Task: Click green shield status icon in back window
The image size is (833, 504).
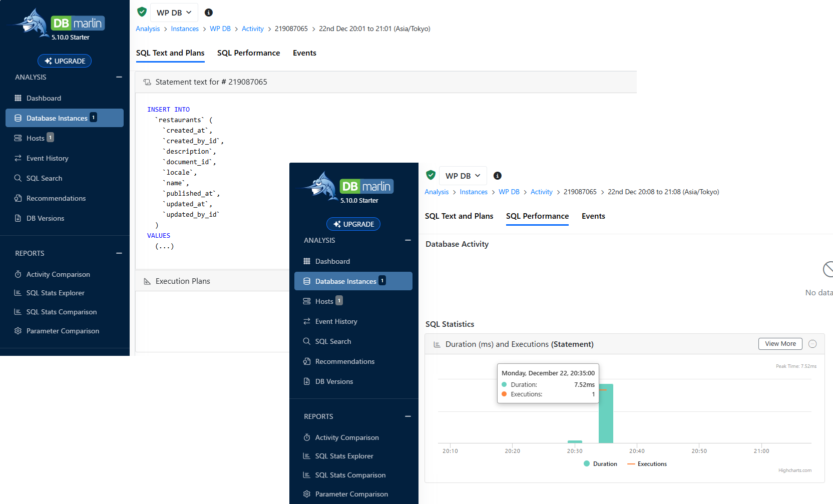Action: pyautogui.click(x=142, y=12)
